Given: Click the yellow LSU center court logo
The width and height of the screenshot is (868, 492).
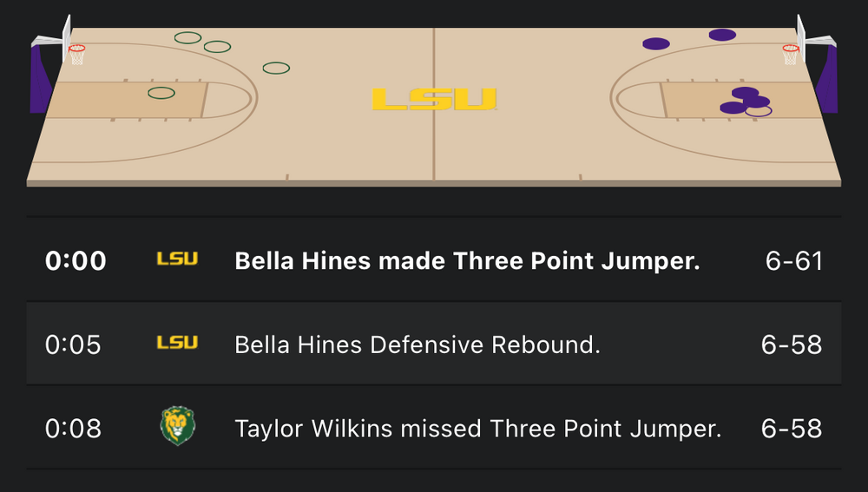Looking at the screenshot, I should coord(433,99).
